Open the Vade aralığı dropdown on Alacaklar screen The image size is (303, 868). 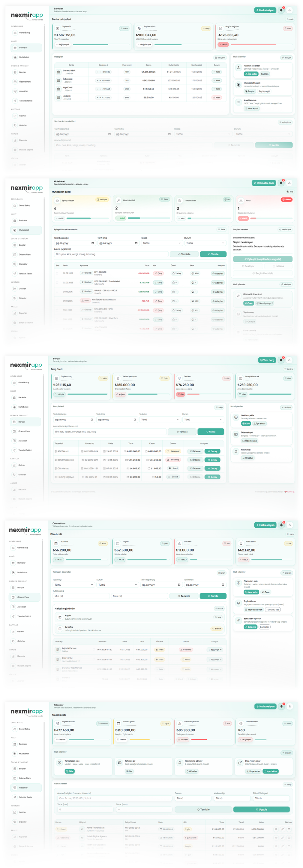(232, 798)
